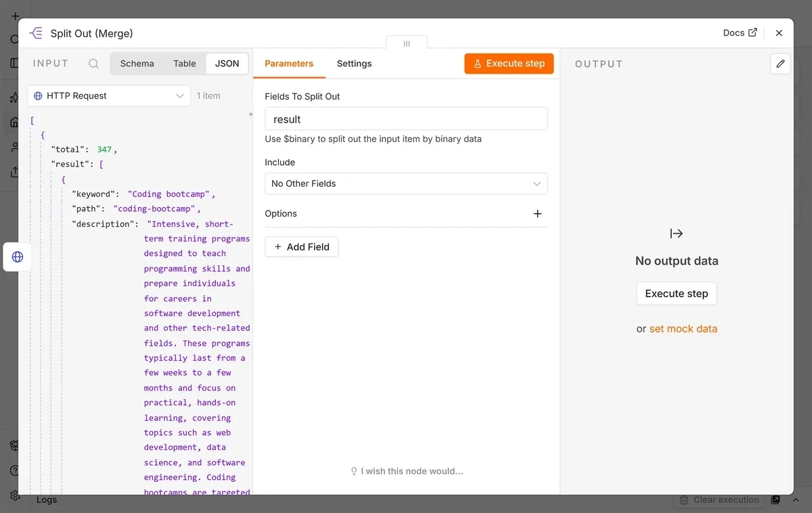
Task: Click the "path" key in JSON
Action: pyautogui.click(x=86, y=209)
